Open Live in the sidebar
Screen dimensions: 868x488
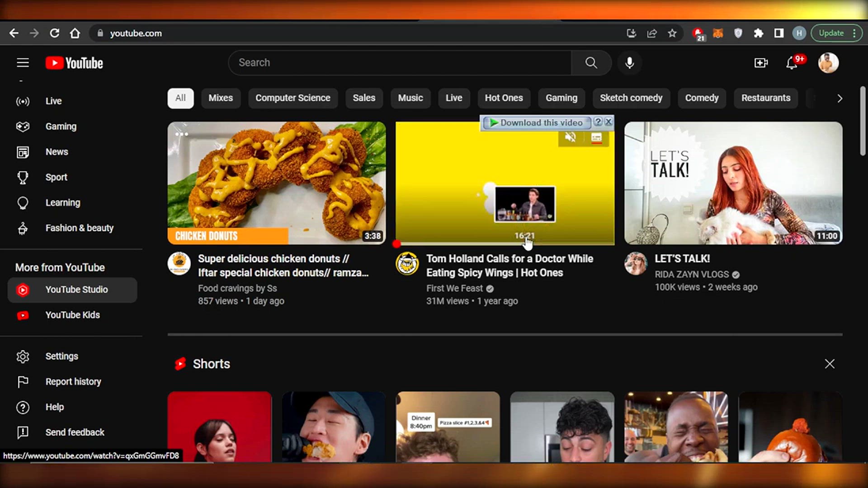tap(72, 101)
